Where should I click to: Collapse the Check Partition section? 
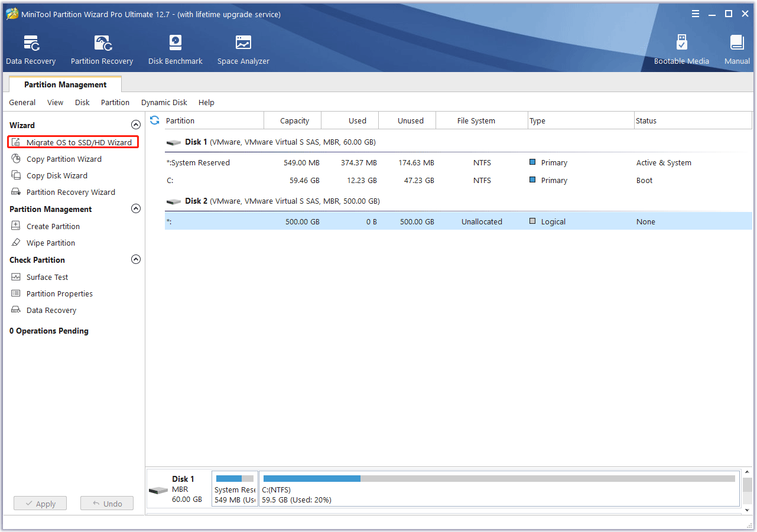[x=136, y=259]
